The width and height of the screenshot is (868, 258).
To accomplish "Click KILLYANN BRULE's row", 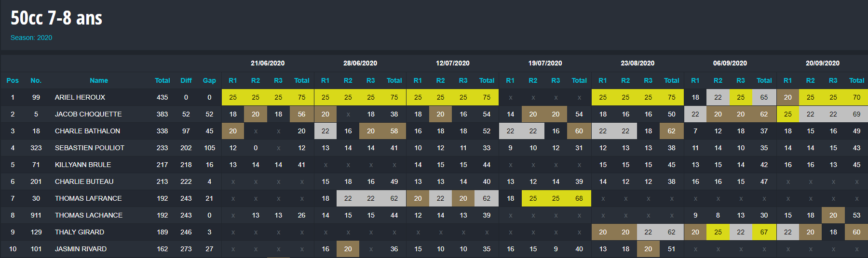I will (x=434, y=165).
